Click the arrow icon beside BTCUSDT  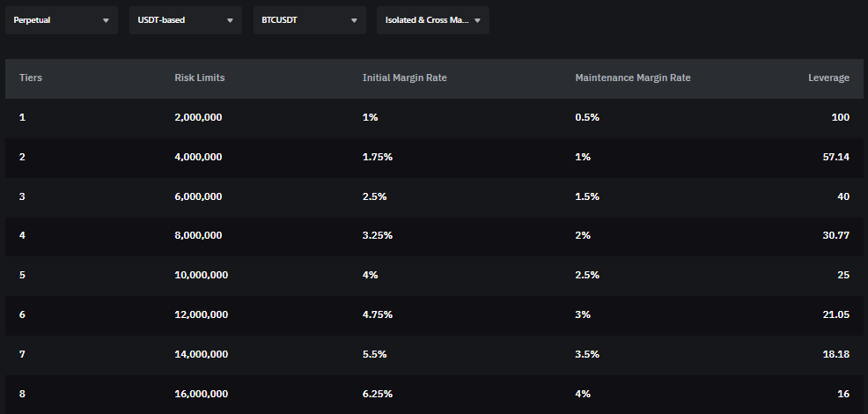click(354, 20)
